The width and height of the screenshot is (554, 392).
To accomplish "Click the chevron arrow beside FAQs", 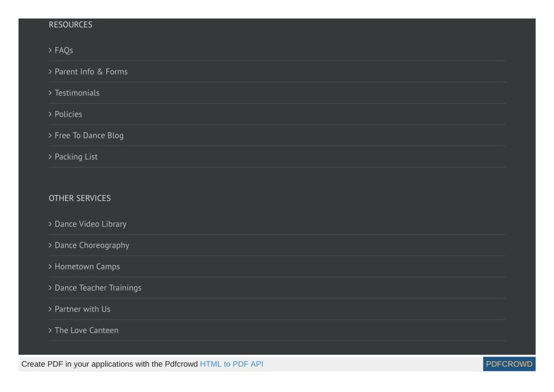I will point(50,50).
